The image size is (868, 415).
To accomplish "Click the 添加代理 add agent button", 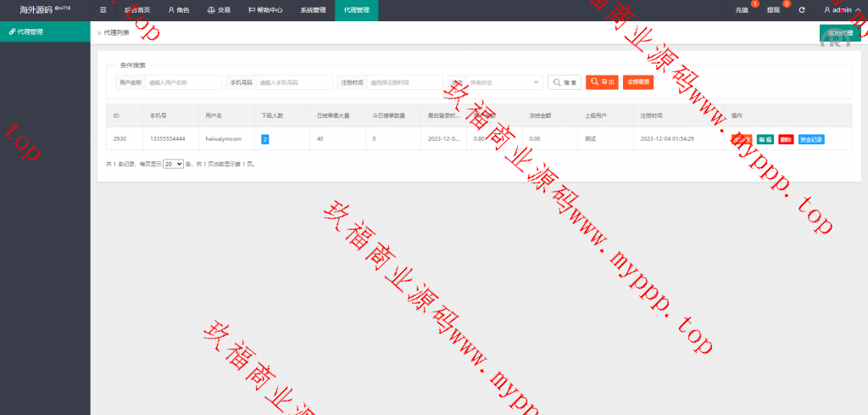I will click(839, 32).
